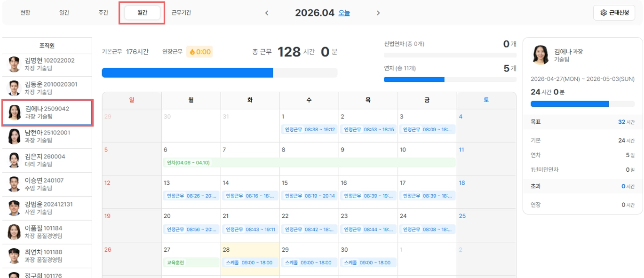Switch to the 주간 tab
This screenshot has width=644, height=278.
[x=103, y=13]
